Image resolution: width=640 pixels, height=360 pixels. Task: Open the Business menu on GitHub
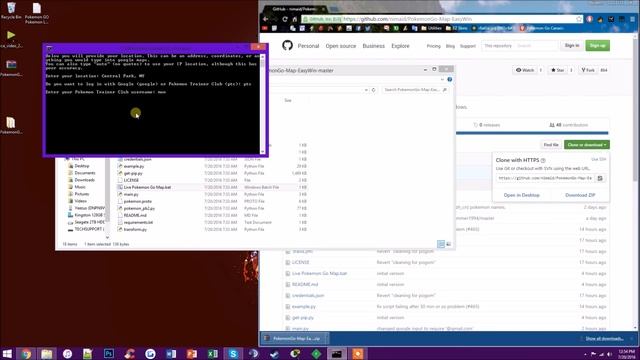coord(373,46)
